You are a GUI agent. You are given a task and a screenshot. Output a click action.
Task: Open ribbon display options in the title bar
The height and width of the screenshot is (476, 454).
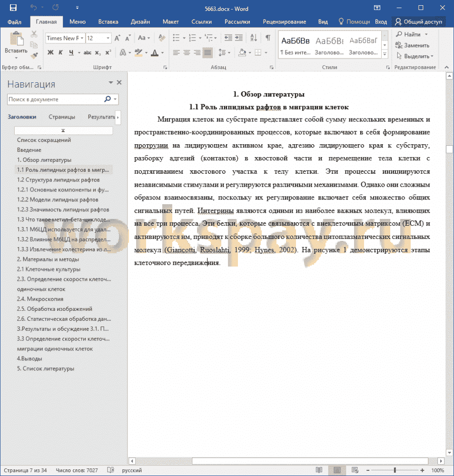(x=377, y=8)
